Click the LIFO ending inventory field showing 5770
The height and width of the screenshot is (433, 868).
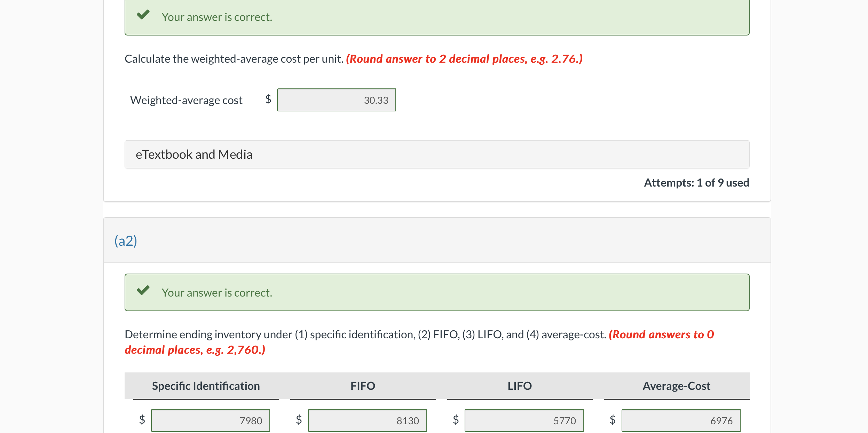pyautogui.click(x=524, y=420)
